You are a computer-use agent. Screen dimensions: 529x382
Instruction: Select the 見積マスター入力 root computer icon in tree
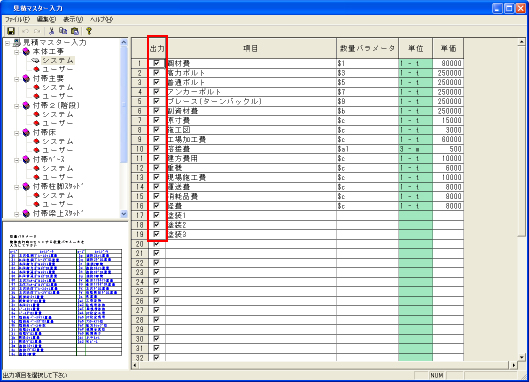[17, 43]
